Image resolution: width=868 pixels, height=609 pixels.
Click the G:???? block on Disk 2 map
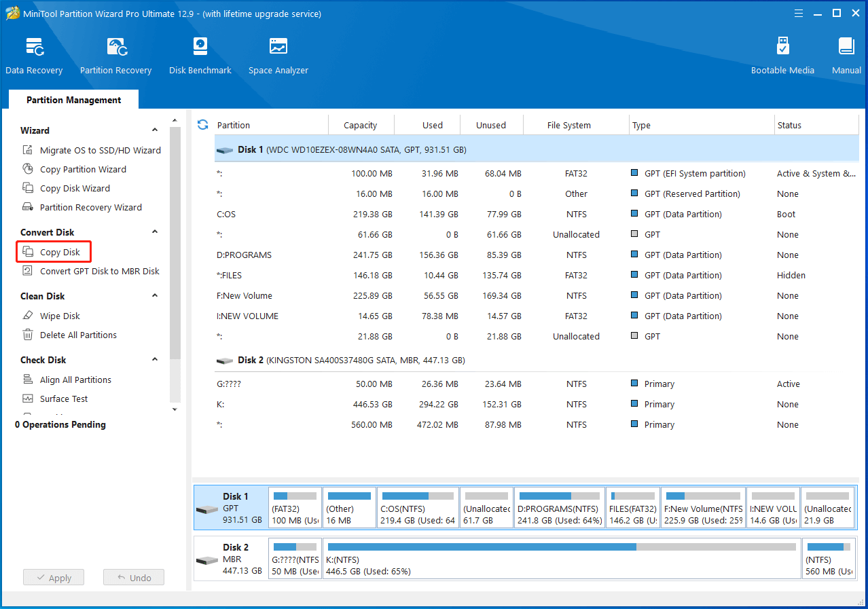pos(295,558)
